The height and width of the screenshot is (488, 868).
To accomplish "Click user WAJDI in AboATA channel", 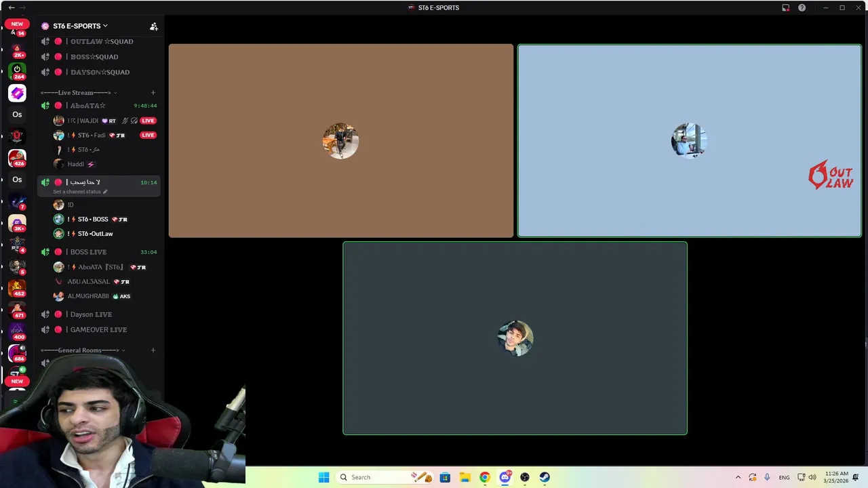I will (x=83, y=121).
